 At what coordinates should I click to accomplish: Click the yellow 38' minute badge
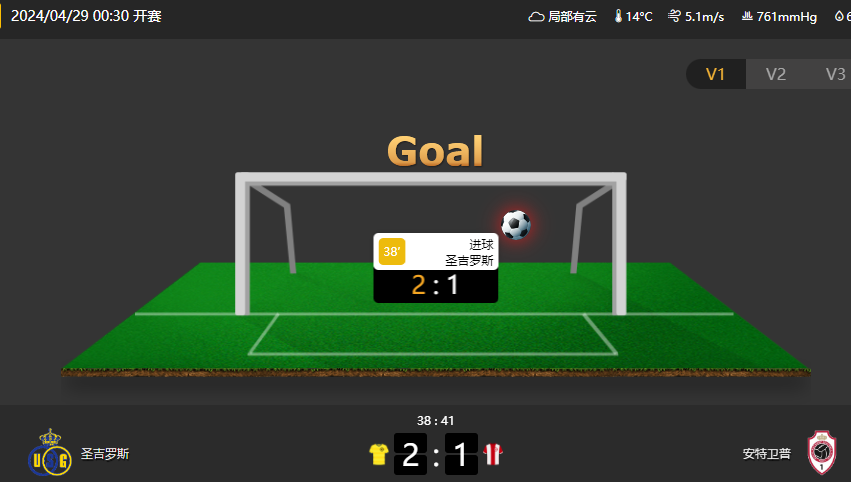click(392, 252)
